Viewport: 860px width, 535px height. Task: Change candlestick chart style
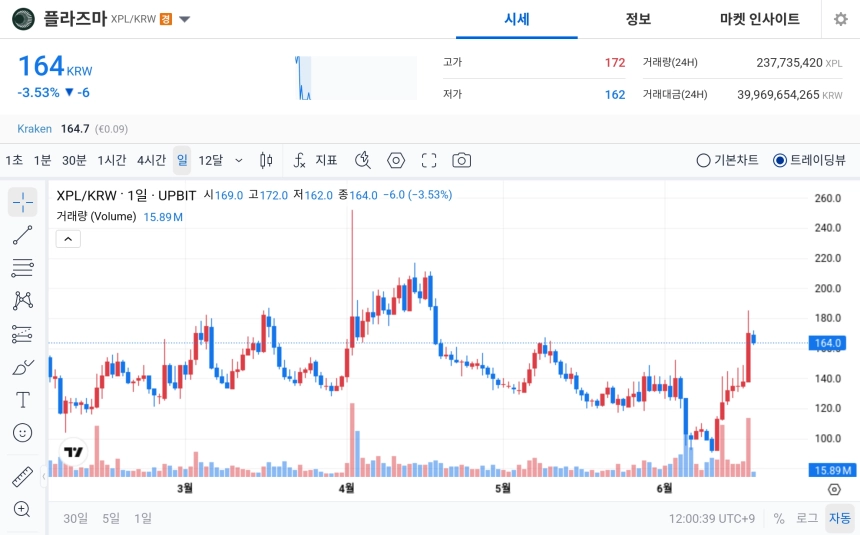coord(266,160)
